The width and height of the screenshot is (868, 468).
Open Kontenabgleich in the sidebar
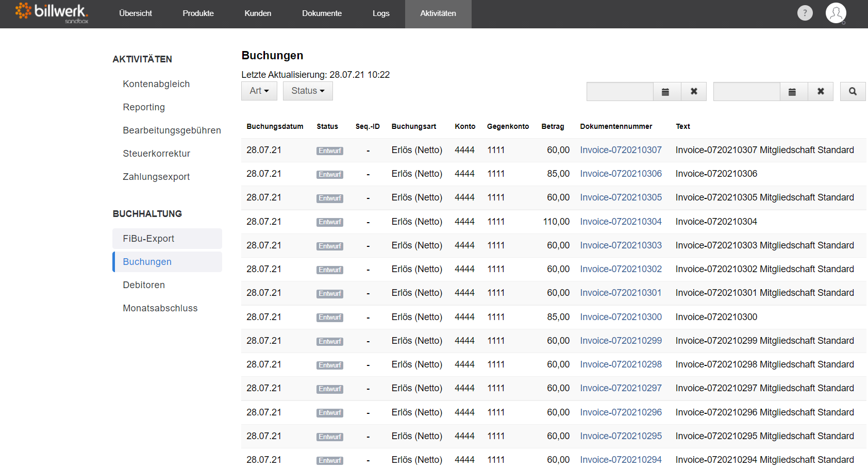pyautogui.click(x=156, y=84)
